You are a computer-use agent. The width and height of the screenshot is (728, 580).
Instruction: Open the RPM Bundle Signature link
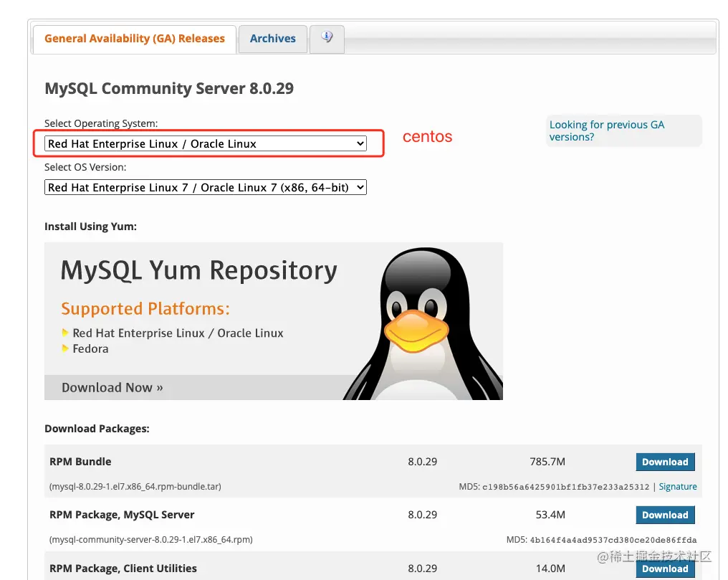click(677, 486)
